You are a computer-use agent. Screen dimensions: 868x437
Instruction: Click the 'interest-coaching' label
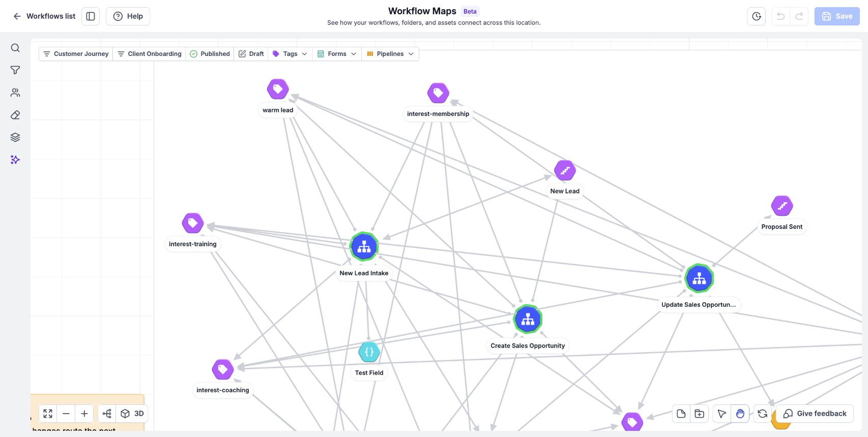tap(223, 390)
